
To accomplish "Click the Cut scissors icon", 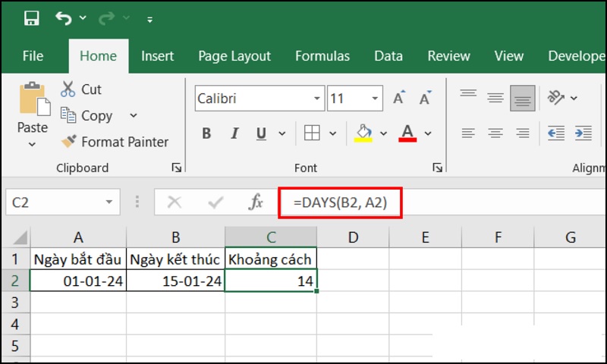I will click(69, 89).
